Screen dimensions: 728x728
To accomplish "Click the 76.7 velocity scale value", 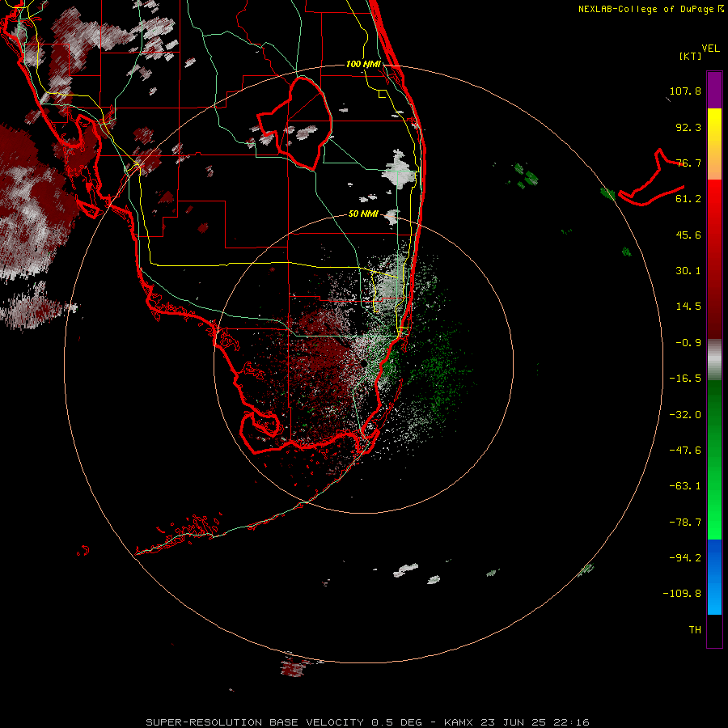I will tap(688, 163).
